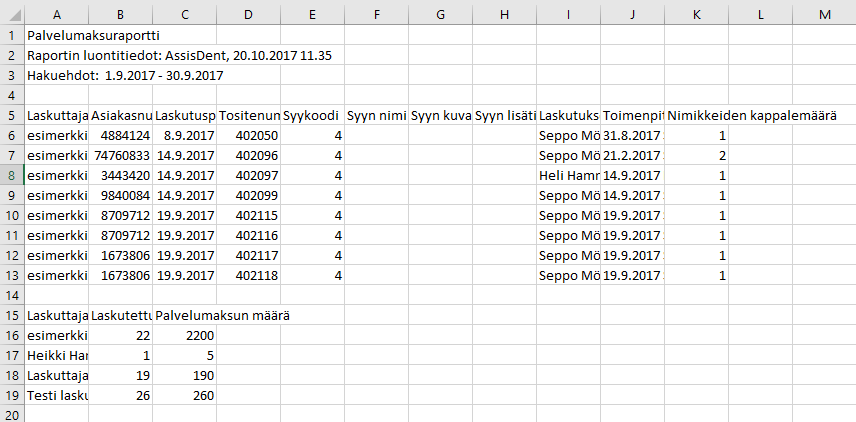This screenshot has width=856, height=422.
Task: Select column K header
Action: pos(696,15)
